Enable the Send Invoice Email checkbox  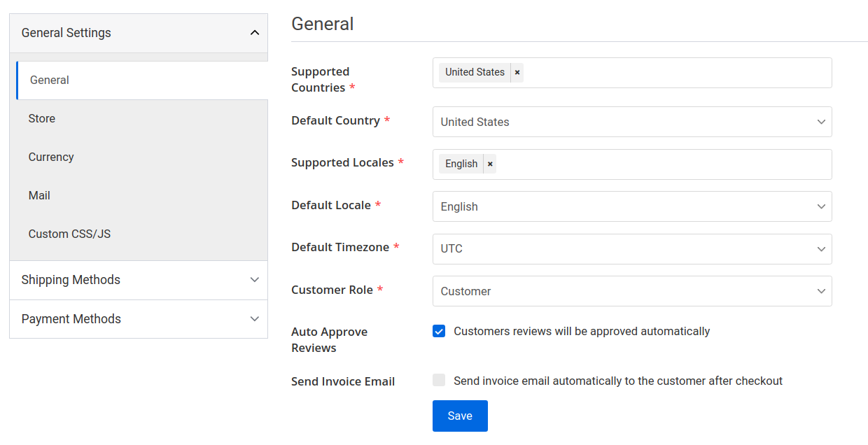pyautogui.click(x=438, y=380)
